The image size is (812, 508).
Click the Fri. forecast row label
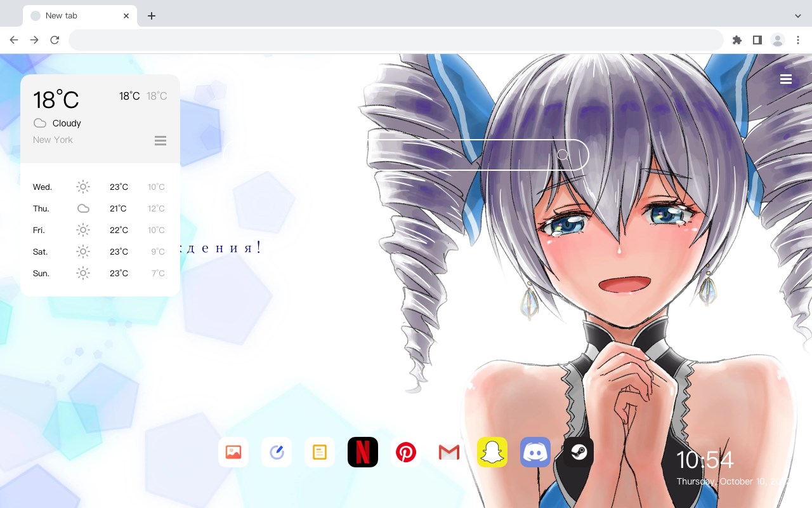pos(39,230)
